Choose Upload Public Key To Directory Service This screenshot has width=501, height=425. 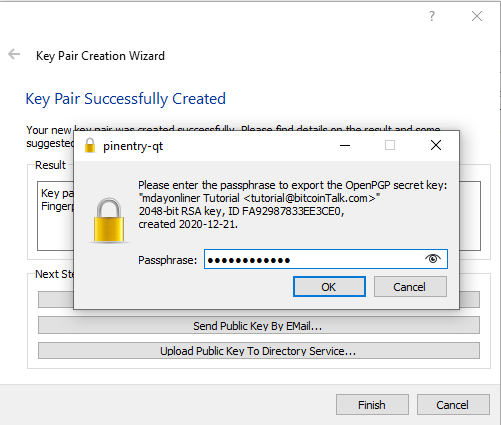tap(259, 351)
